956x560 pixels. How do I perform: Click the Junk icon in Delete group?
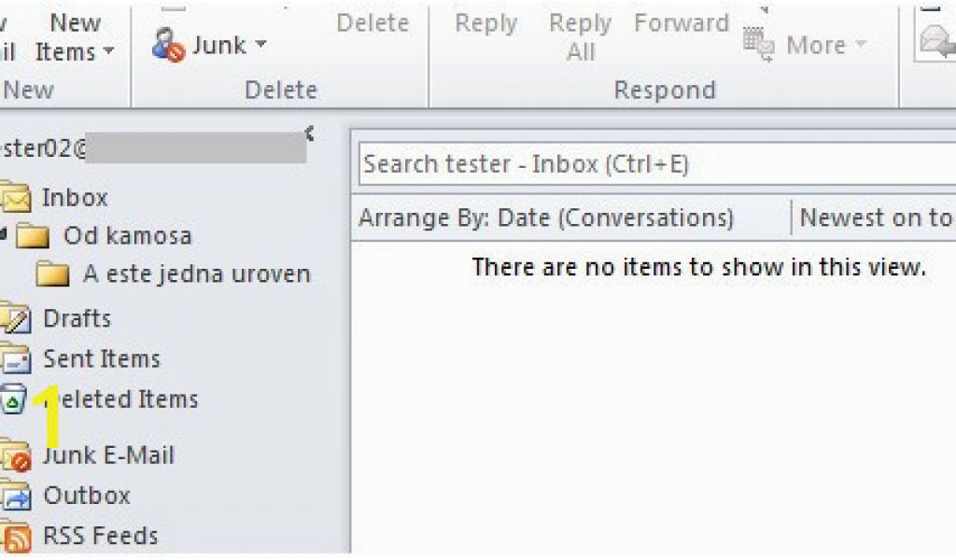(x=168, y=45)
